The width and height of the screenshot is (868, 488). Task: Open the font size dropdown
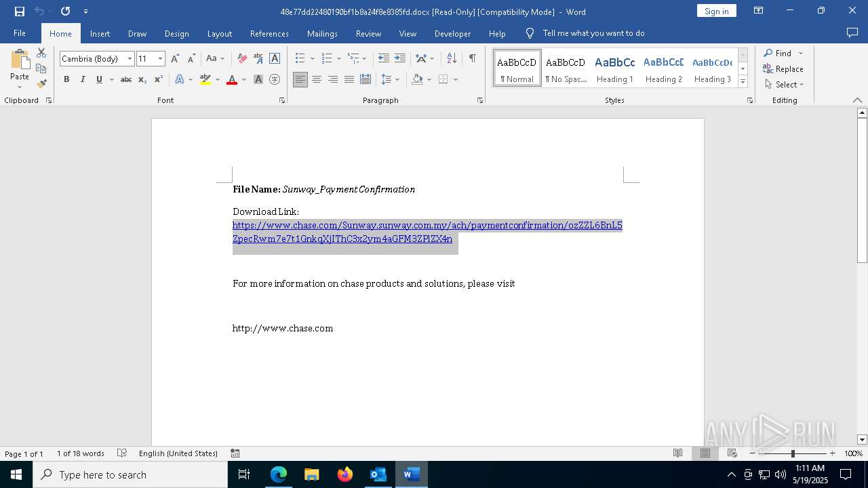(160, 59)
